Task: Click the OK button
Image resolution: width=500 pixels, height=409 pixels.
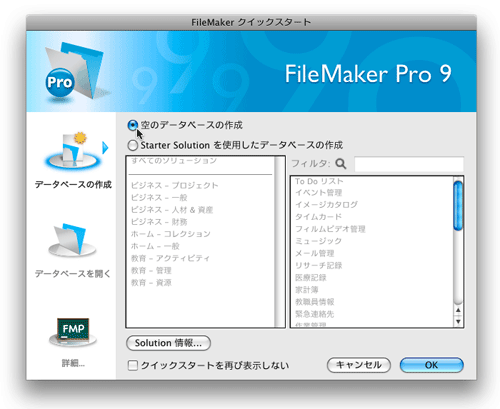Action: (x=431, y=365)
